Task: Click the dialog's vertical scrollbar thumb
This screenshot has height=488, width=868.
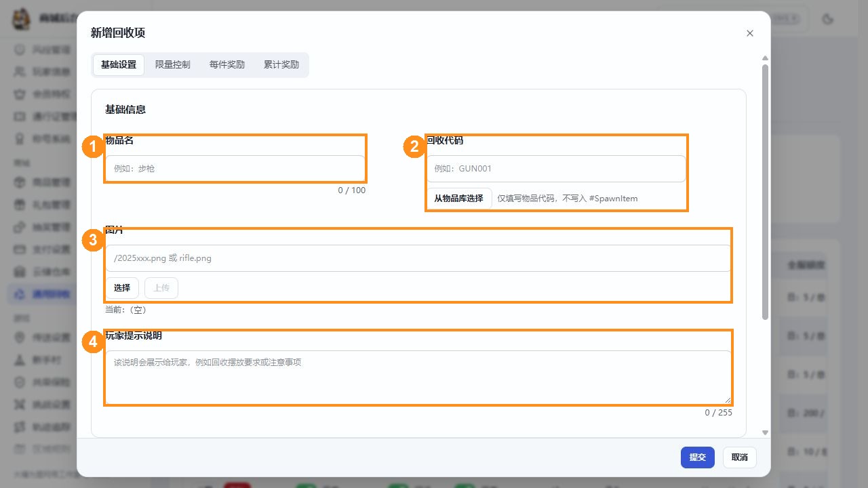Action: point(766,192)
